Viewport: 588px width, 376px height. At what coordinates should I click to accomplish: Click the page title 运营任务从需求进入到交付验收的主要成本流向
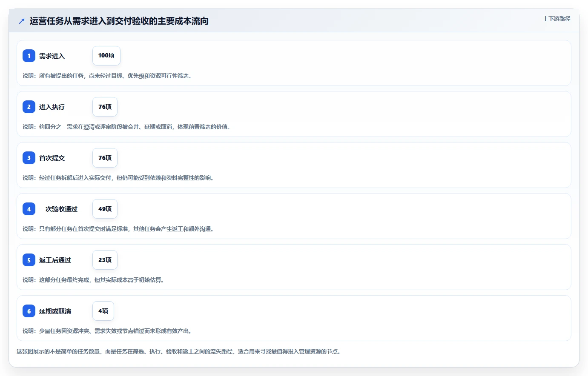pos(119,21)
